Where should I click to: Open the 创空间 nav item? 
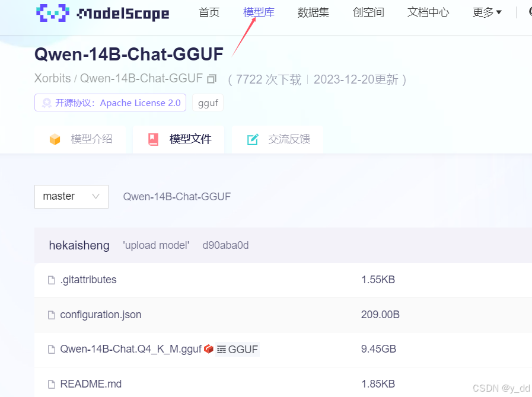point(368,12)
